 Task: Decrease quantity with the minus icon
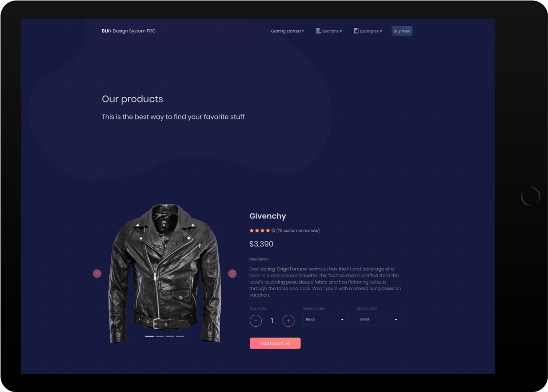[x=256, y=321]
